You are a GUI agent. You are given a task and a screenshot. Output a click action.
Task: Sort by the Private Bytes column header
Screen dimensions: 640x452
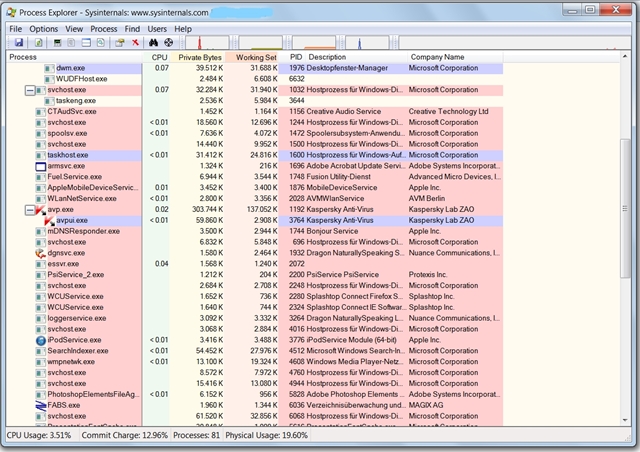coord(197,57)
